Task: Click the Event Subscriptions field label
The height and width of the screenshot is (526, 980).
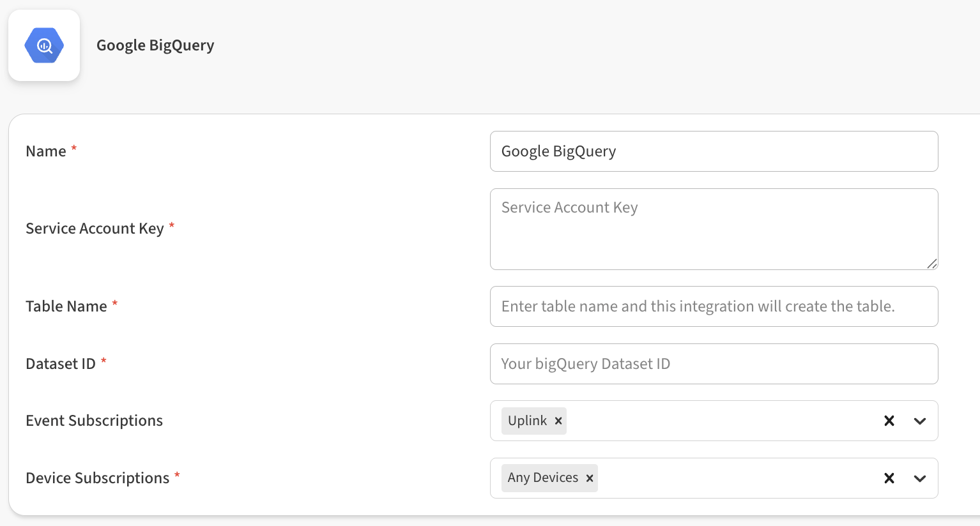Action: coord(95,421)
